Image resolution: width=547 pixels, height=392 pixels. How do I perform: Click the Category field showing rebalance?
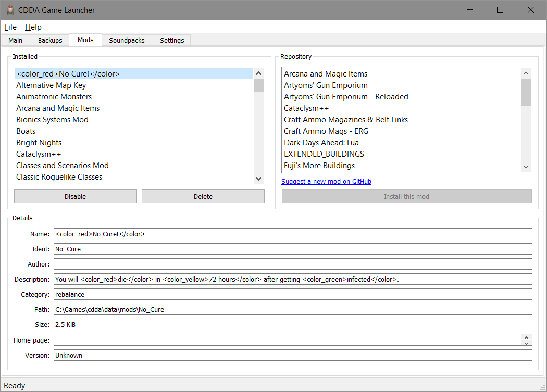[x=293, y=294]
